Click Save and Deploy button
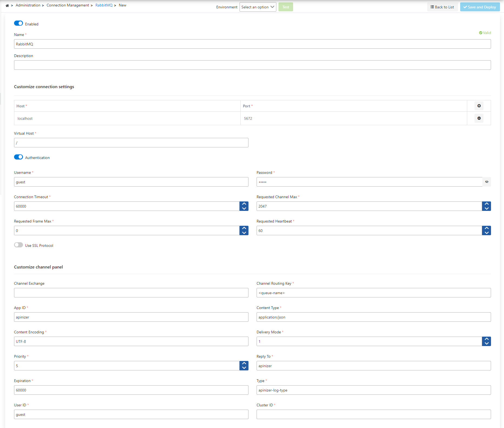Image resolution: width=504 pixels, height=428 pixels. 480,7
